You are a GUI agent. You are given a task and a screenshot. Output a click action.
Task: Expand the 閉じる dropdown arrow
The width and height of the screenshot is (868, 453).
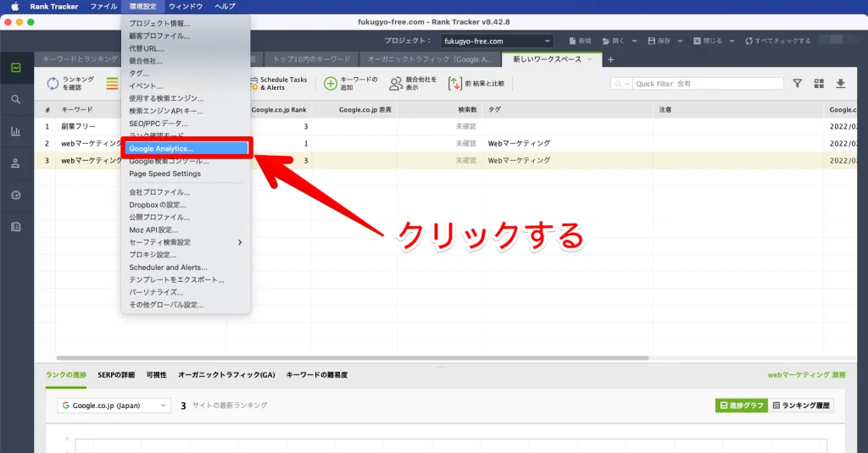(732, 41)
